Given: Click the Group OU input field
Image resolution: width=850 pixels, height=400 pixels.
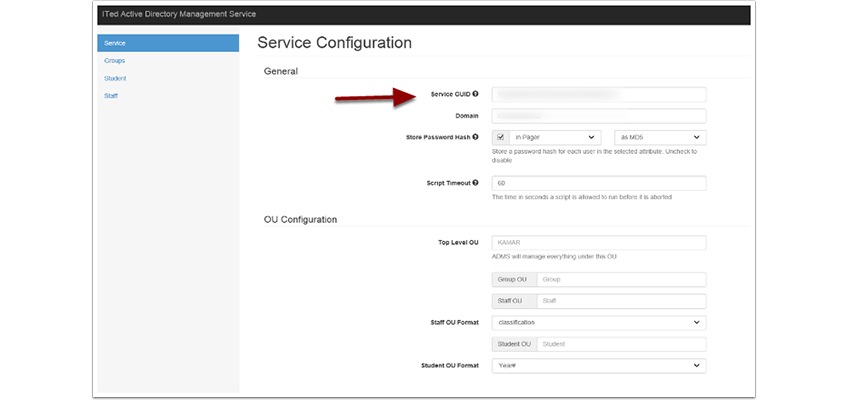Looking at the screenshot, I should (x=621, y=280).
